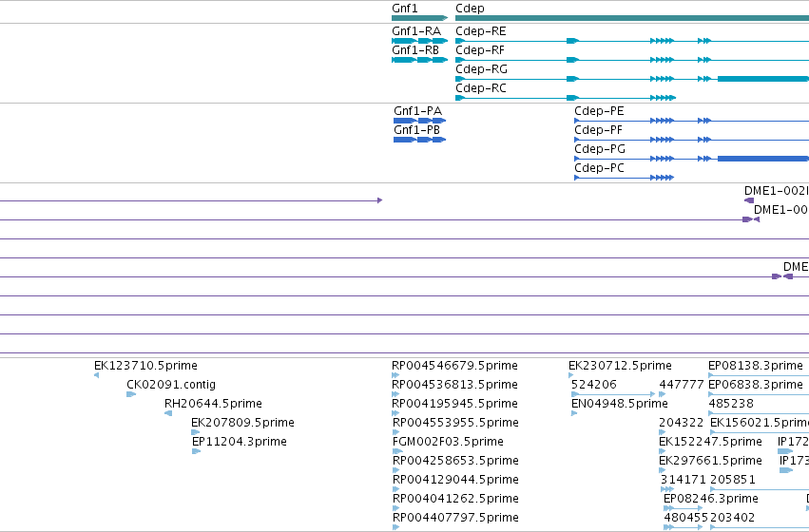Click the Cdep gene label
Viewport: 809px width, 532px height.
click(470, 9)
